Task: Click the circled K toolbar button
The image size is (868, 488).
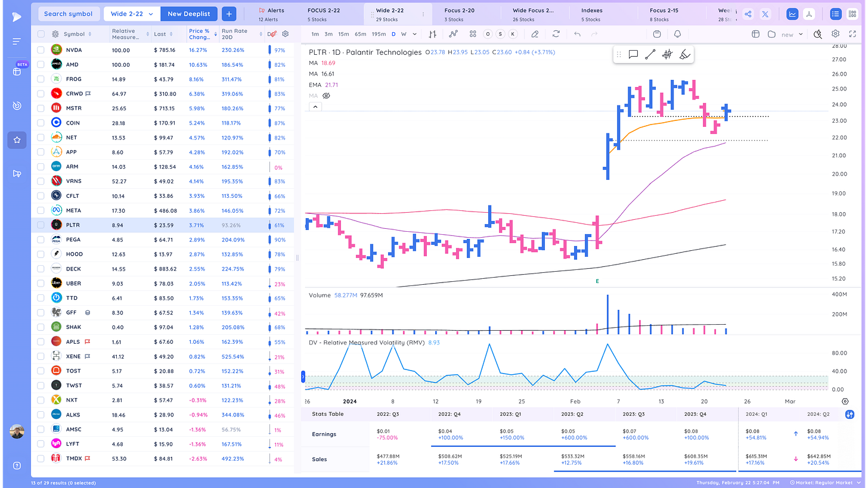Action: [513, 34]
